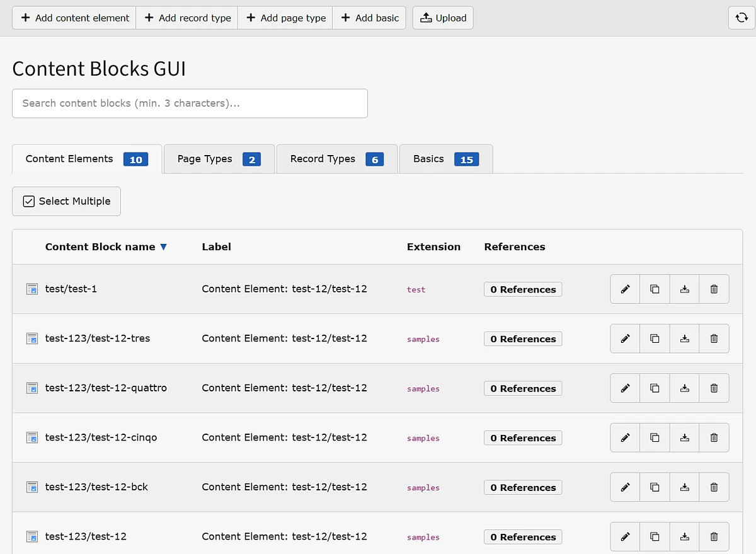
Task: Edit the test-123/test-12-bck content block
Action: click(625, 487)
